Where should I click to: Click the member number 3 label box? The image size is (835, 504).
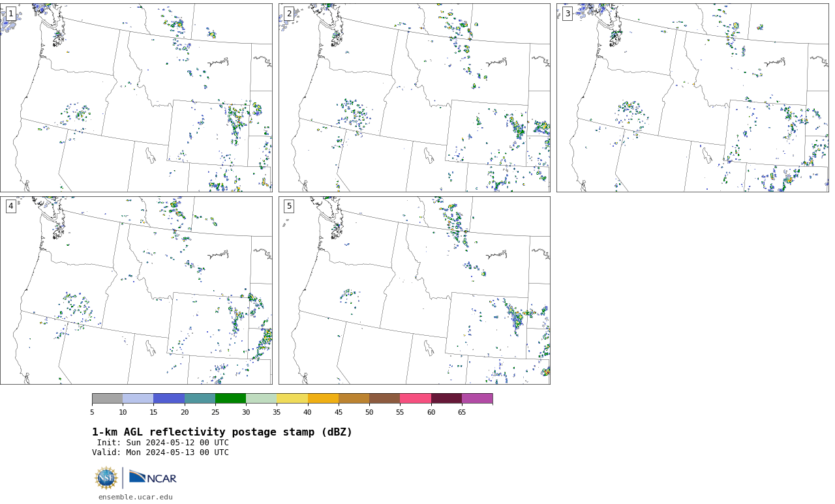[567, 14]
